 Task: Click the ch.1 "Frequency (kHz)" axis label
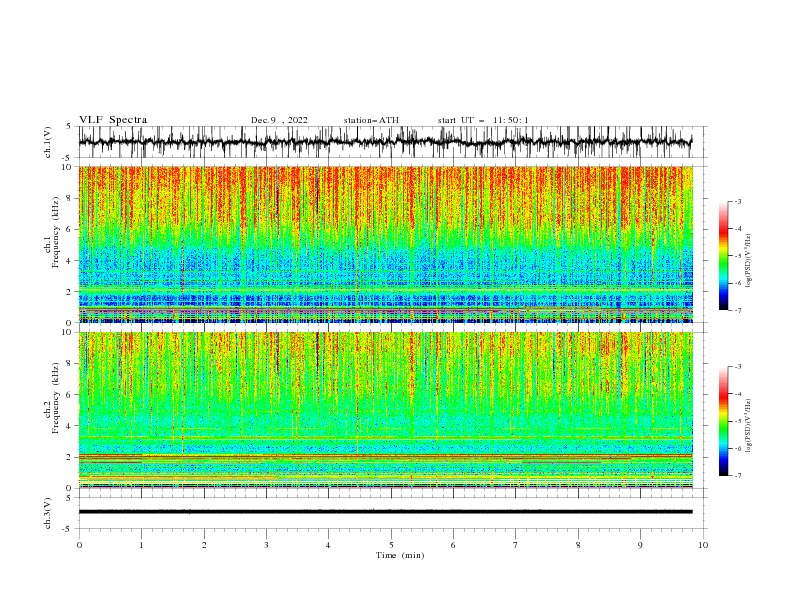tap(56, 232)
